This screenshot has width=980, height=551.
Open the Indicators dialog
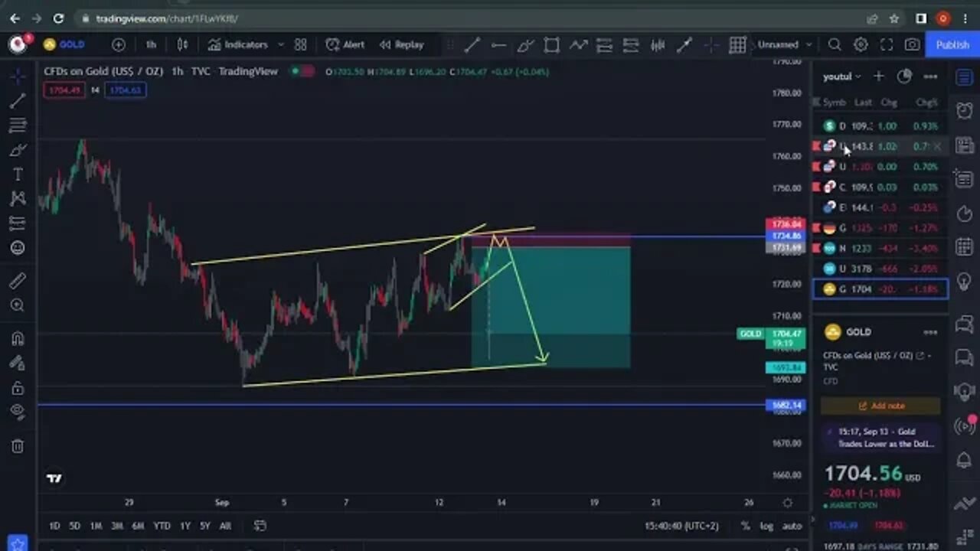[x=237, y=44]
